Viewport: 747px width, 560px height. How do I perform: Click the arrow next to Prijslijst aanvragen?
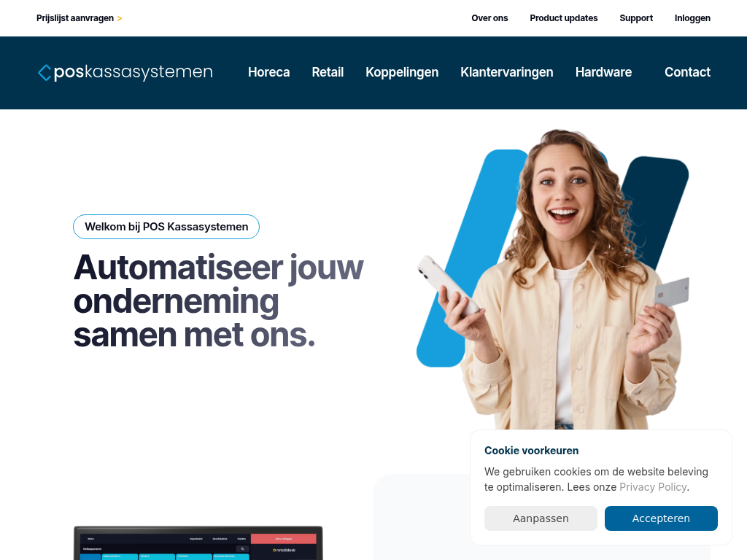click(x=120, y=18)
